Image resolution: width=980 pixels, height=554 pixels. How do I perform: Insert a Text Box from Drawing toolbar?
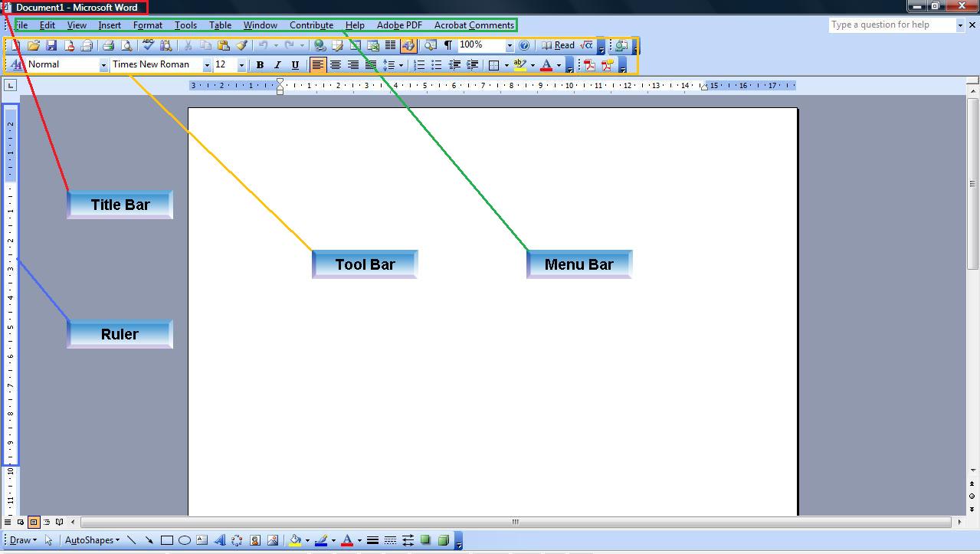202,540
